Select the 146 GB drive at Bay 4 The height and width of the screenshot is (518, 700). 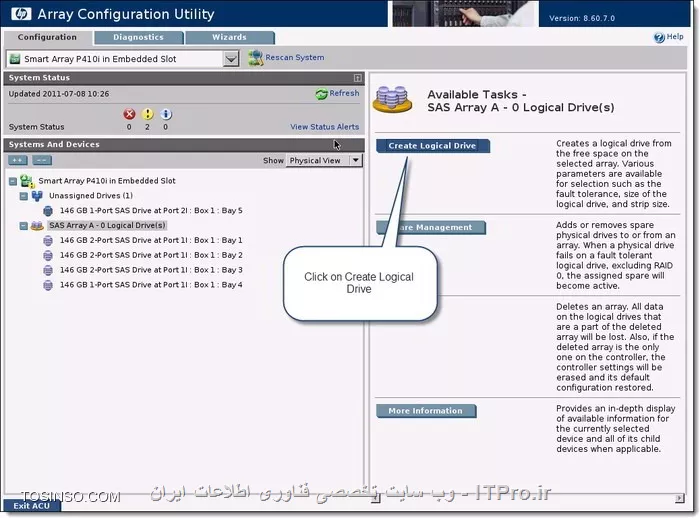click(151, 285)
